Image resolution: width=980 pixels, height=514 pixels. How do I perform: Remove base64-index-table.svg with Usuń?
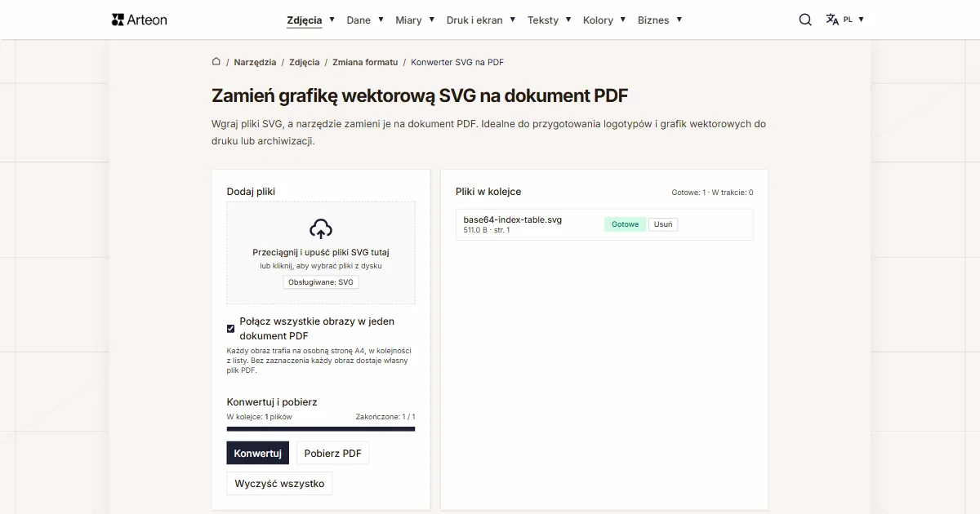tap(663, 224)
